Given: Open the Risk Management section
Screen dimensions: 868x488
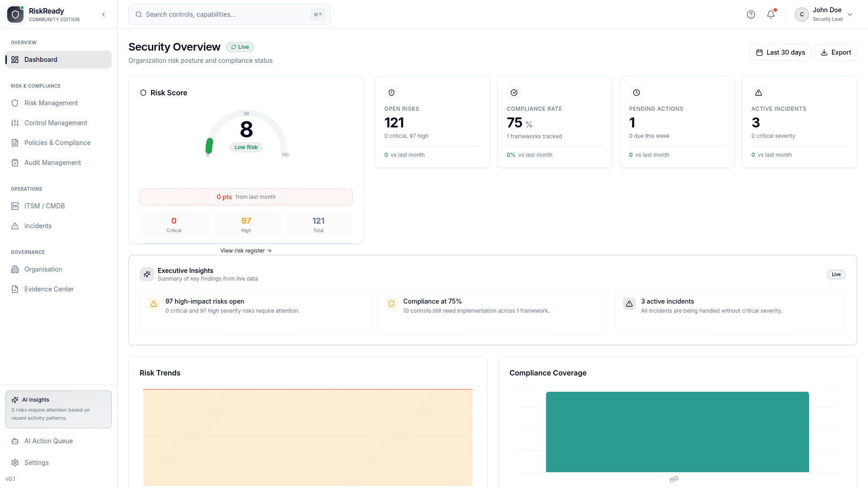Looking at the screenshot, I should click(x=51, y=103).
